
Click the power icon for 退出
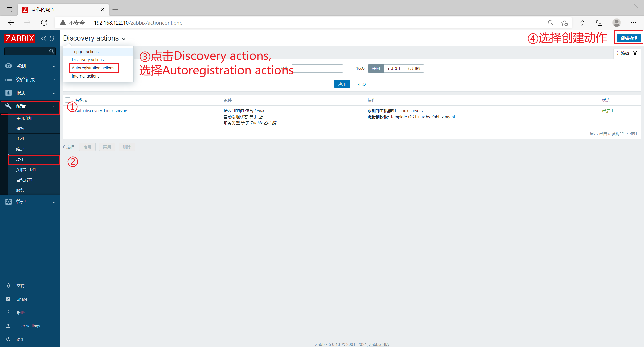pyautogui.click(x=8, y=339)
